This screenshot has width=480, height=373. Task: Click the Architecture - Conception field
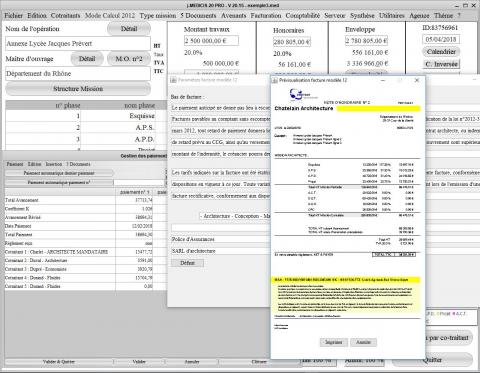[x=235, y=216]
